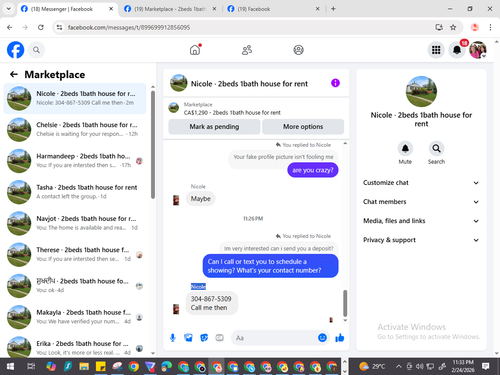
Task: Open the Groups icon in top navigation
Action: [298, 50]
